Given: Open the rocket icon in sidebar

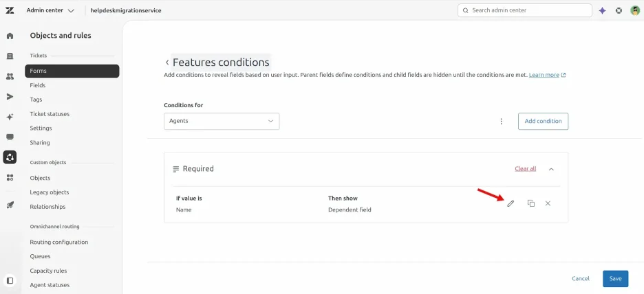Looking at the screenshot, I should pyautogui.click(x=10, y=205).
